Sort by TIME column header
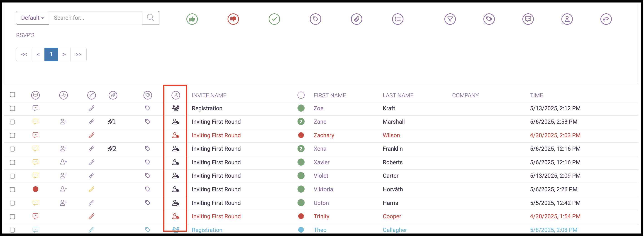644x236 pixels. click(537, 95)
